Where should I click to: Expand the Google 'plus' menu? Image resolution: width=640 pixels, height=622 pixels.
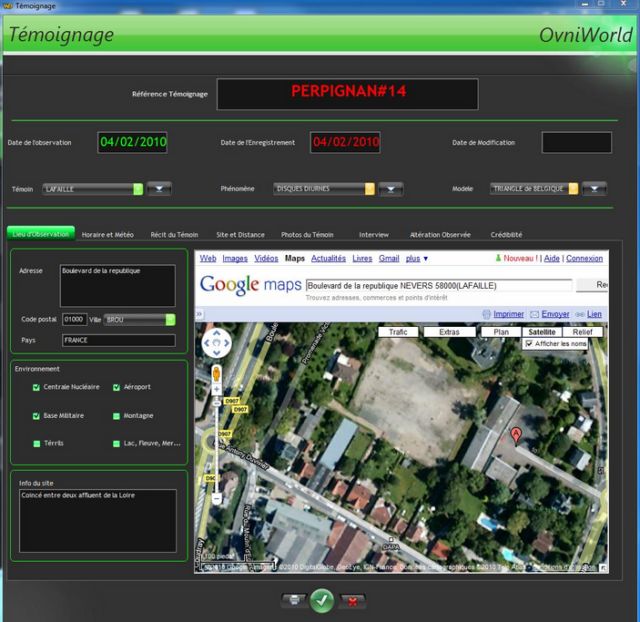(417, 258)
